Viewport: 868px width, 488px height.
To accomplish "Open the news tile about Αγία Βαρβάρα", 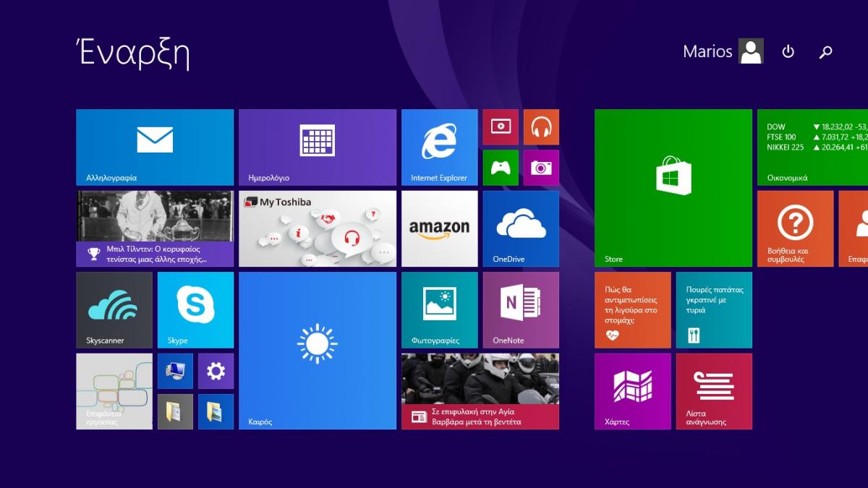I will point(480,391).
